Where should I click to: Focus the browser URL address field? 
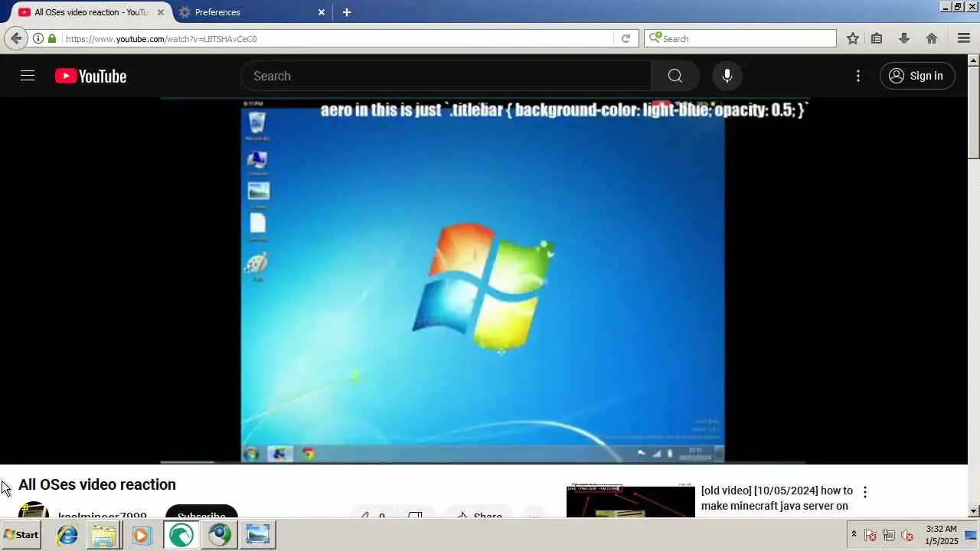pyautogui.click(x=337, y=38)
